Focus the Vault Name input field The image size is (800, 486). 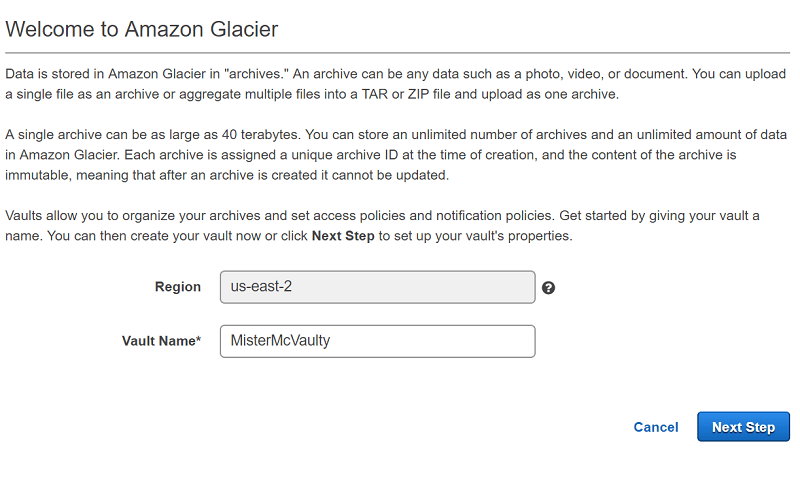click(x=378, y=341)
